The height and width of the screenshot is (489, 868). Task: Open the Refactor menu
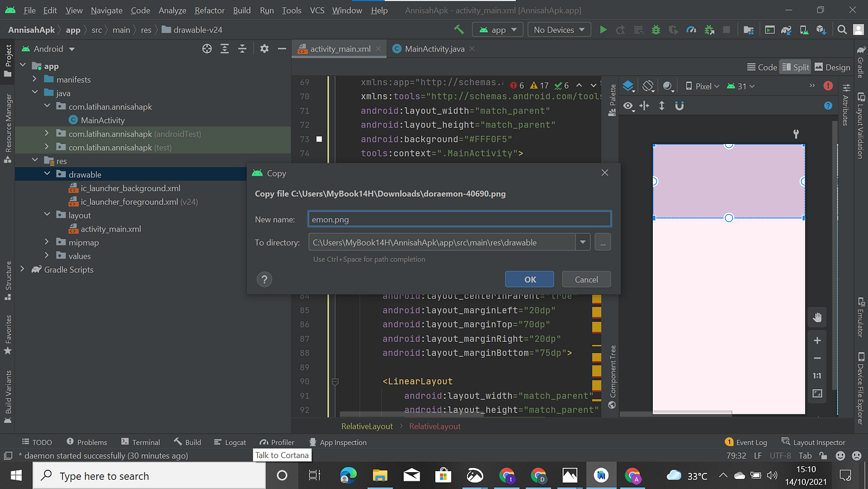(x=209, y=10)
